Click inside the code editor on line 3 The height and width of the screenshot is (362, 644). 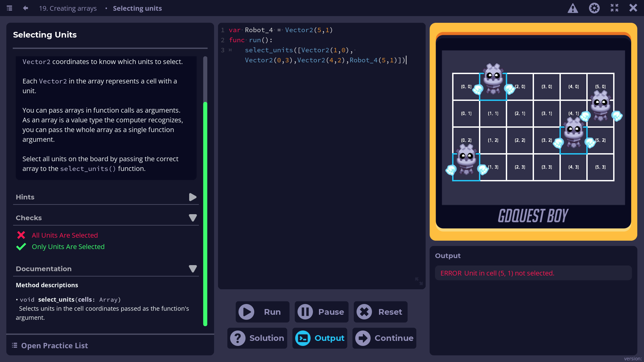point(302,50)
